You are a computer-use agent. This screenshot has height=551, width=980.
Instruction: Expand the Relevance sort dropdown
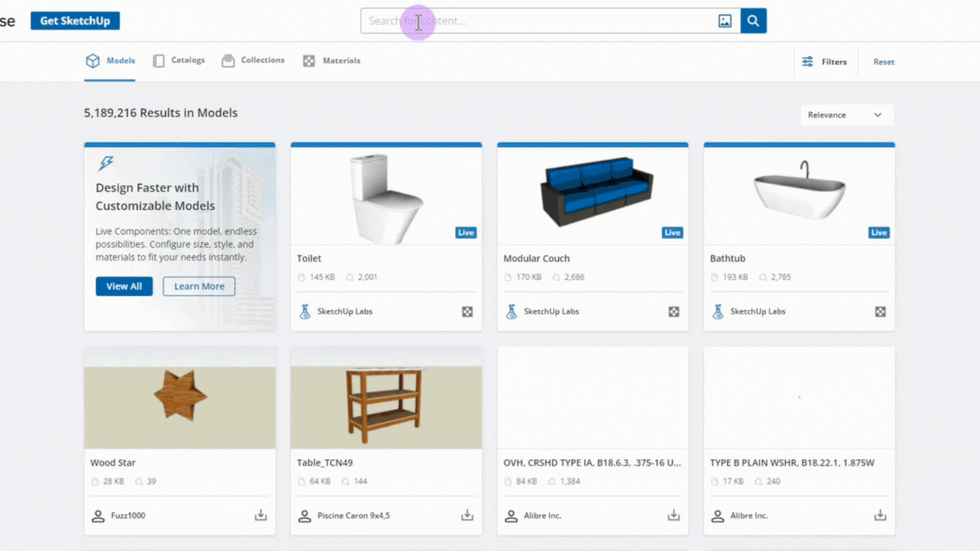pyautogui.click(x=846, y=115)
